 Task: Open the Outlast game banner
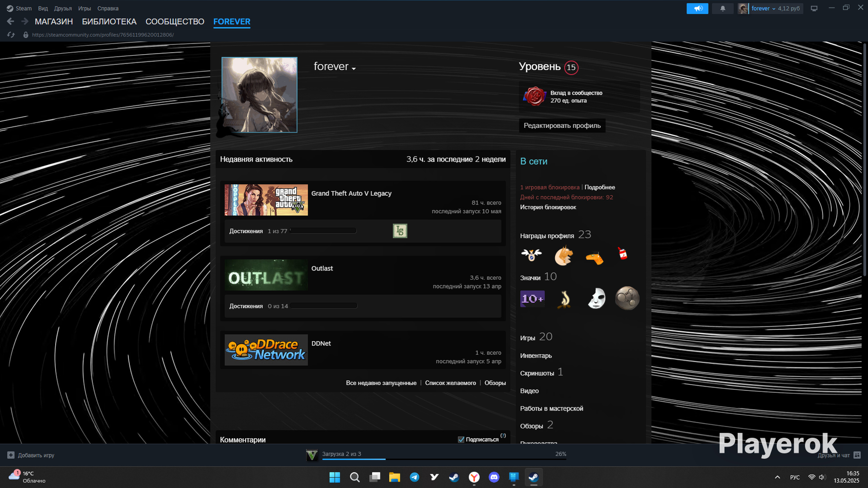[x=266, y=275]
